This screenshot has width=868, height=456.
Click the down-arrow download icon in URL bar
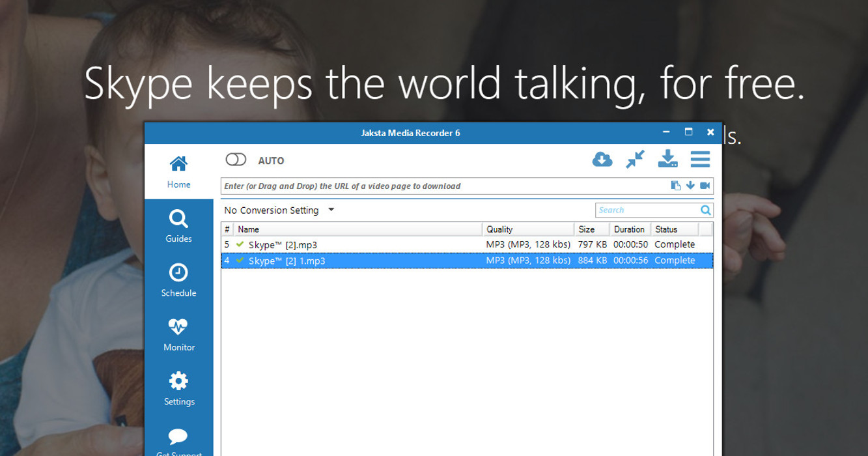(x=690, y=186)
